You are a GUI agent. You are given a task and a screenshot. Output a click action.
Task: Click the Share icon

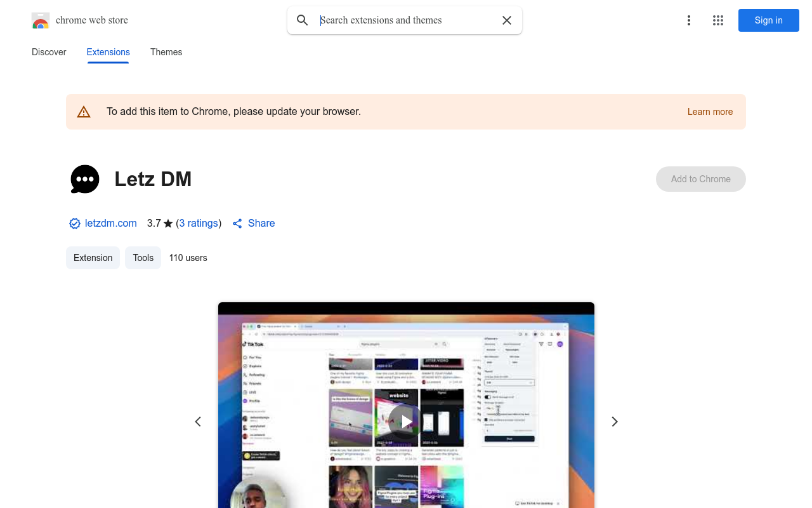tap(237, 224)
